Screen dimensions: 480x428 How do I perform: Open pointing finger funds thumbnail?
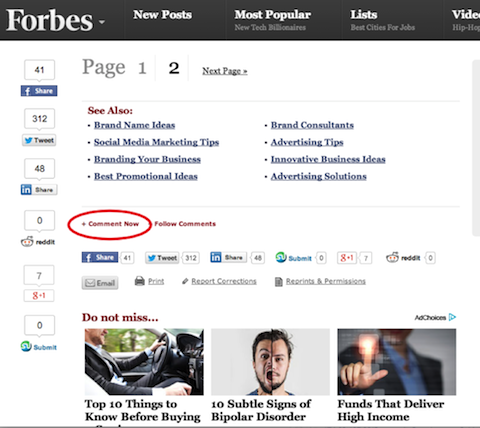(397, 362)
